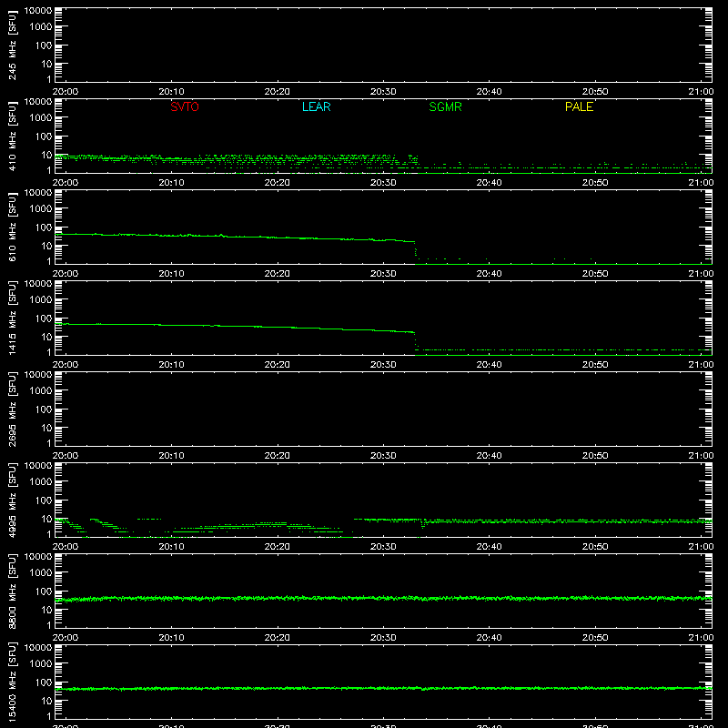Image resolution: width=728 pixels, height=728 pixels.
Task: Click the 100 tick label of 2695 MHz panel
Action: pyautogui.click(x=44, y=409)
